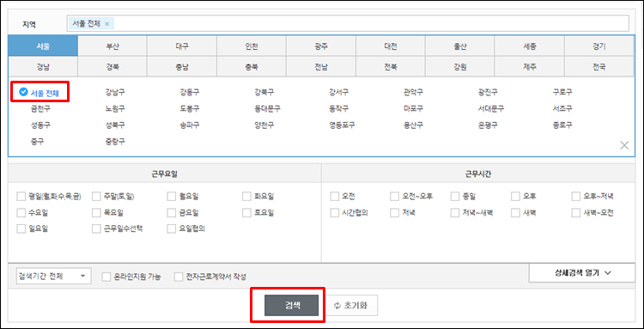Remove the 서울 전체 tag with its x
644x329 pixels.
coord(106,24)
